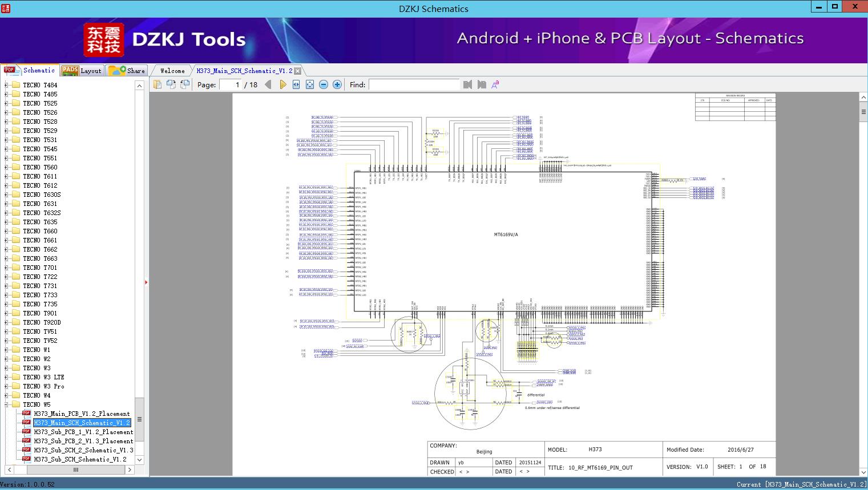Go to the previous page arrow
Viewport: 868px width, 490px height.
(x=268, y=84)
